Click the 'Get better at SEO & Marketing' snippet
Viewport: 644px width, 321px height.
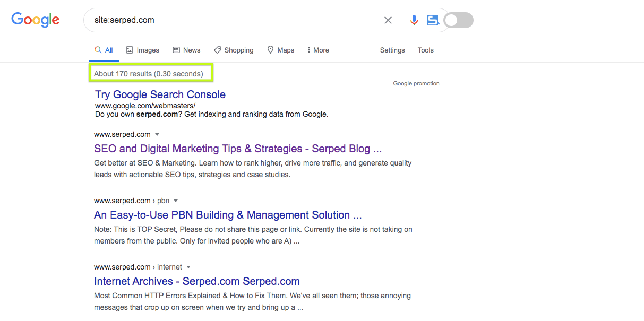click(253, 169)
